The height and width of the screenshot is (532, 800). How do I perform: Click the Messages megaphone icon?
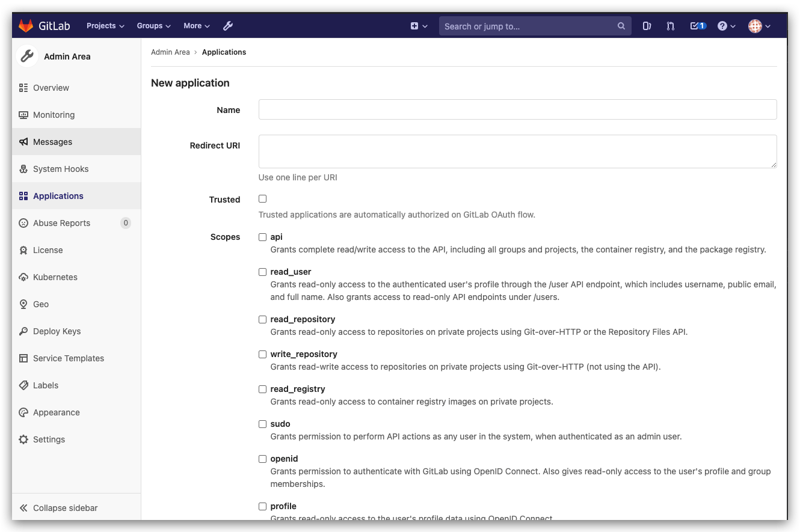coord(23,142)
